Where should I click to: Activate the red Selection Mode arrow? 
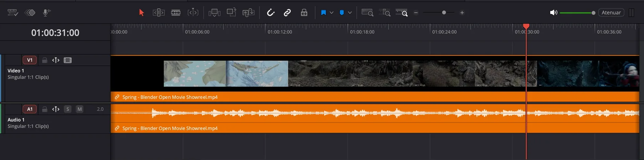pyautogui.click(x=141, y=13)
